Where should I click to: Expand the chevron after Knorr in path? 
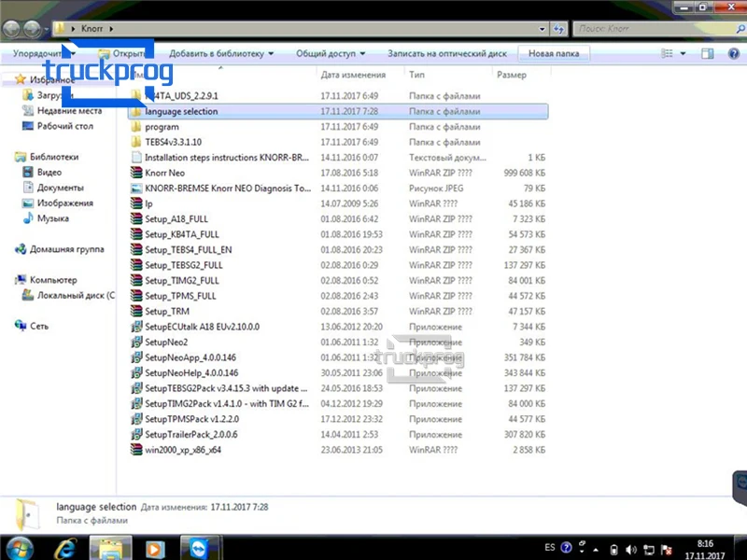coord(111,29)
